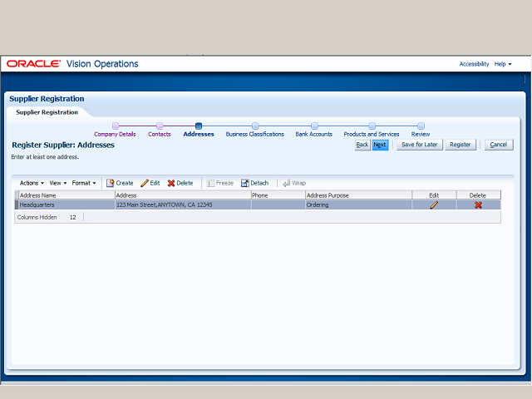Select the Addresses train stop marker
532x399 pixels.
point(199,126)
